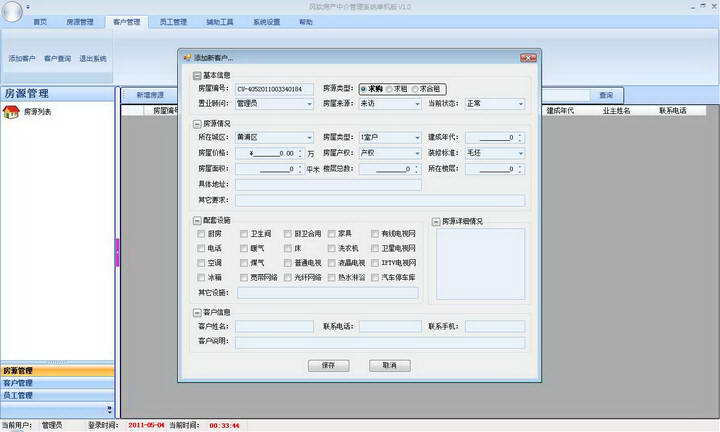Open the 员工管理 ribbon tab
This screenshot has width=720, height=432.
click(173, 22)
